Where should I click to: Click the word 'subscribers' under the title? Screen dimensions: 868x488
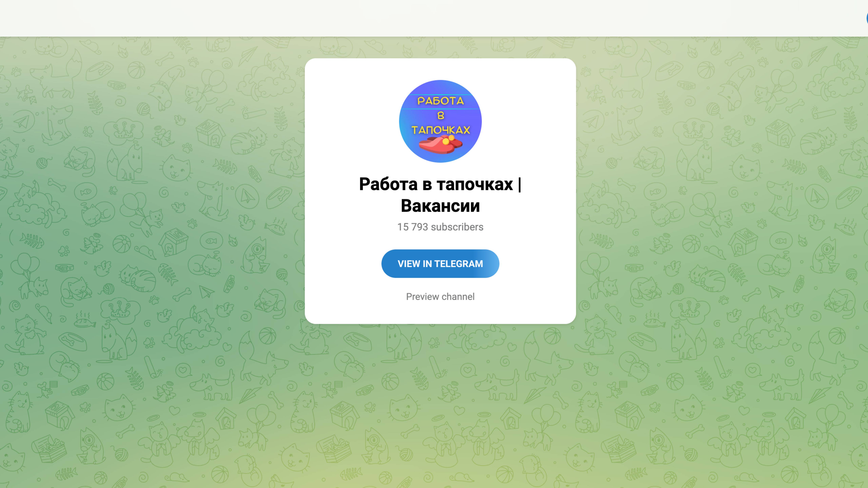point(457,227)
